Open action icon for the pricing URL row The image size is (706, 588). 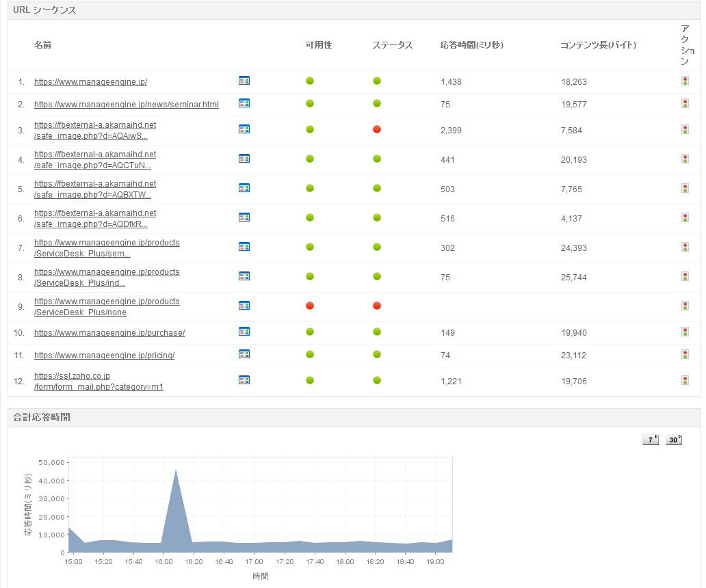(685, 355)
